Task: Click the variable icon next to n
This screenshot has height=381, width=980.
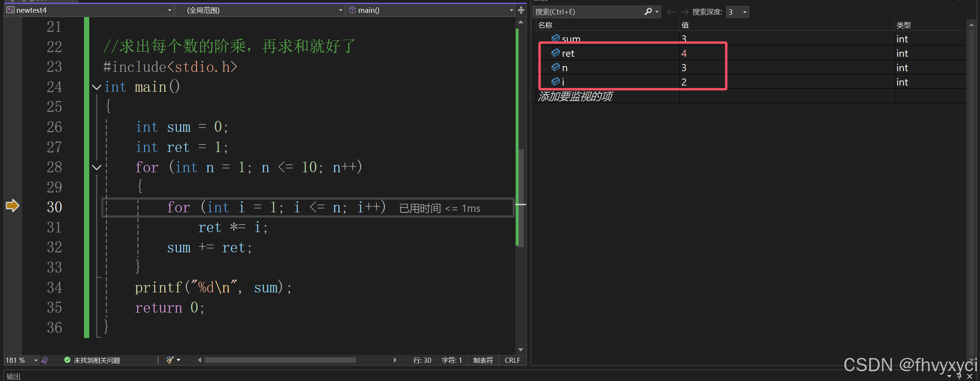Action: click(x=556, y=67)
